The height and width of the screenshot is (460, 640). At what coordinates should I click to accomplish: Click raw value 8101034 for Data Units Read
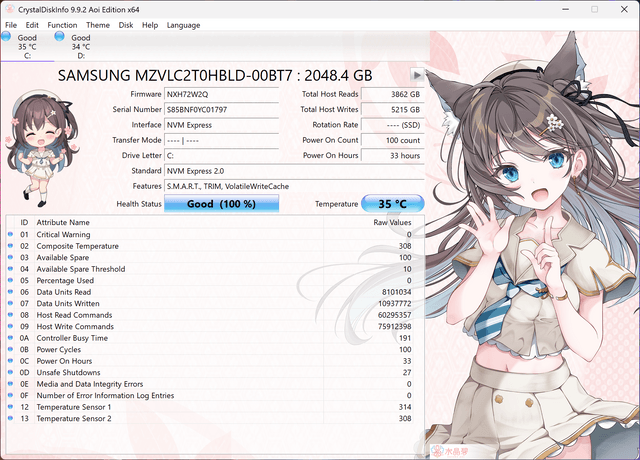(396, 292)
